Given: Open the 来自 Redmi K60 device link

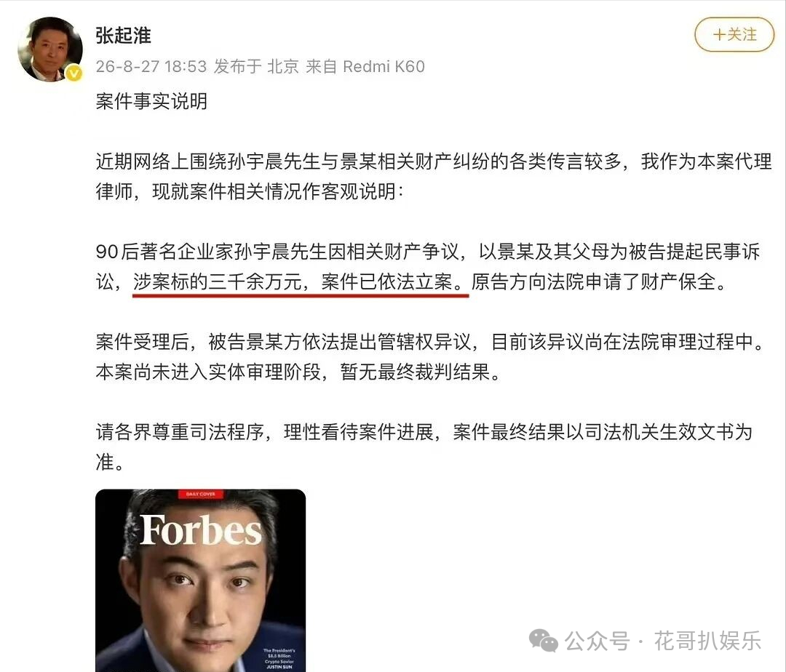Looking at the screenshot, I should pos(365,67).
